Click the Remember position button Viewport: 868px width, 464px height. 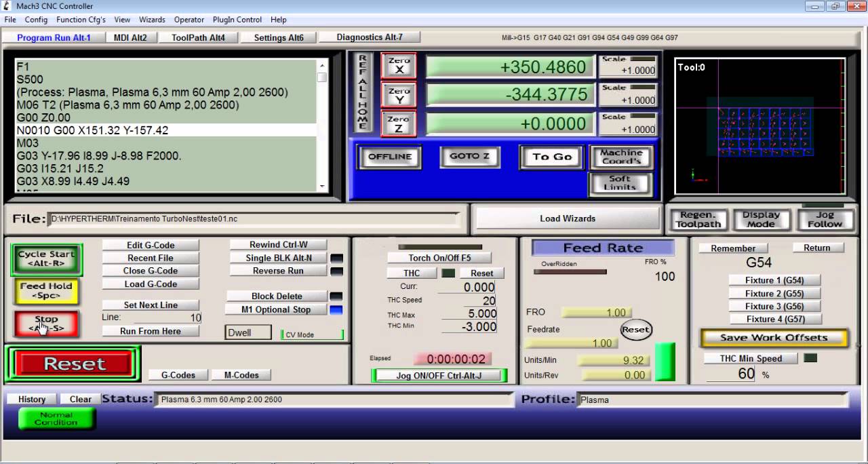[733, 248]
